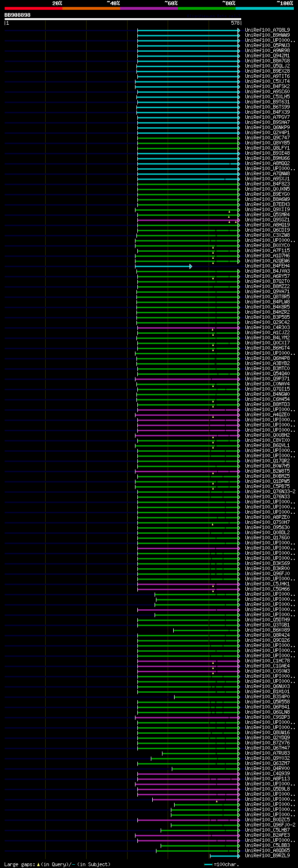Select label UniRef100_Q0U8H2

(x=267, y=435)
